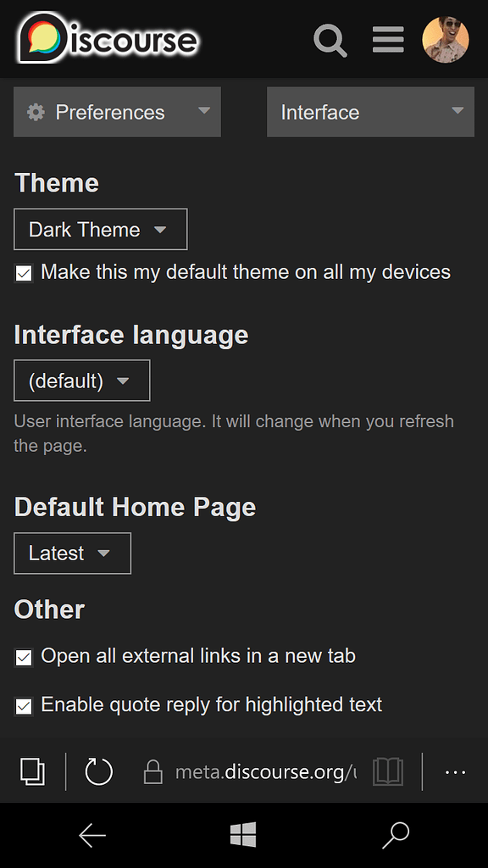Open Reading view with the book icon
The height and width of the screenshot is (868, 488).
(388, 771)
